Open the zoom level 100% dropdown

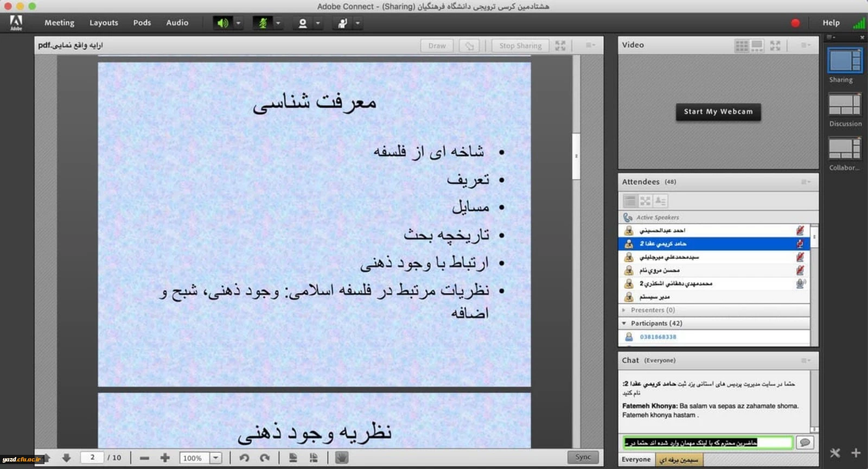[x=216, y=458]
